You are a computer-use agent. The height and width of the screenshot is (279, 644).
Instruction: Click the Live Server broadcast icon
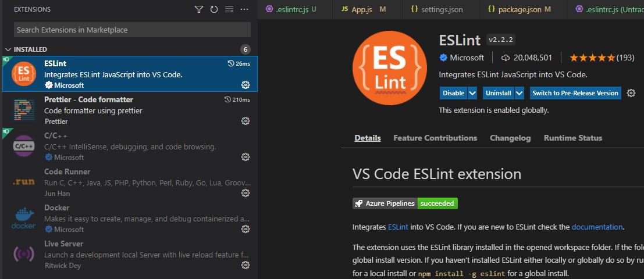click(24, 254)
